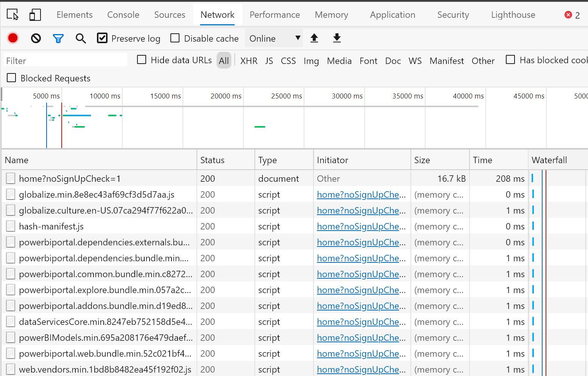Click the import HAR upload arrow
The height and width of the screenshot is (376, 588).
tap(314, 38)
